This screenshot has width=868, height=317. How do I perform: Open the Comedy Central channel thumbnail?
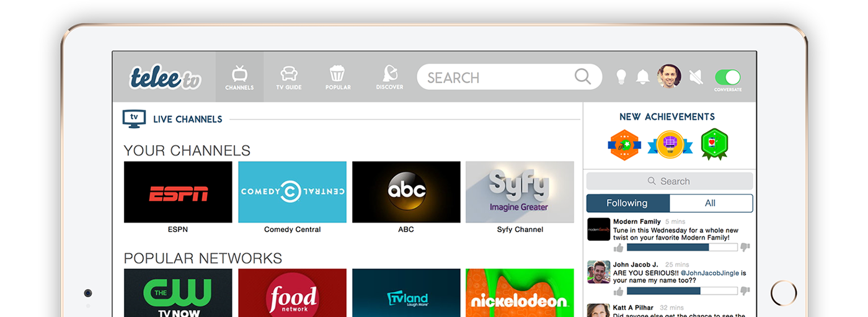[292, 192]
